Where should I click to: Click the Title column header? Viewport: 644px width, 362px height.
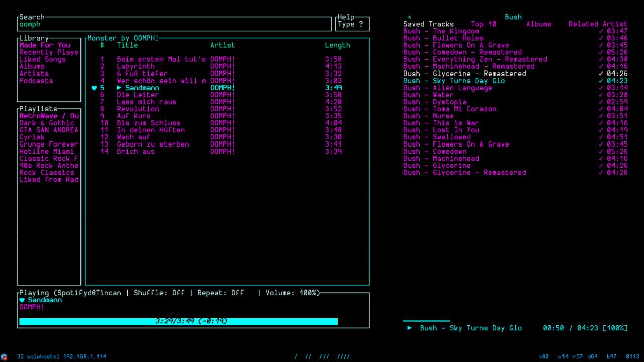point(127,45)
